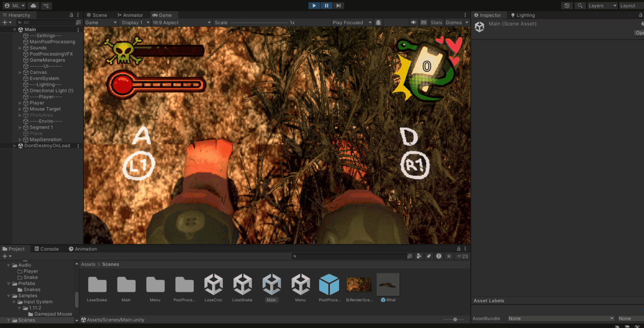This screenshot has height=328, width=644.
Task: Open the 16:9 Aspect dropdown
Action: coord(182,22)
